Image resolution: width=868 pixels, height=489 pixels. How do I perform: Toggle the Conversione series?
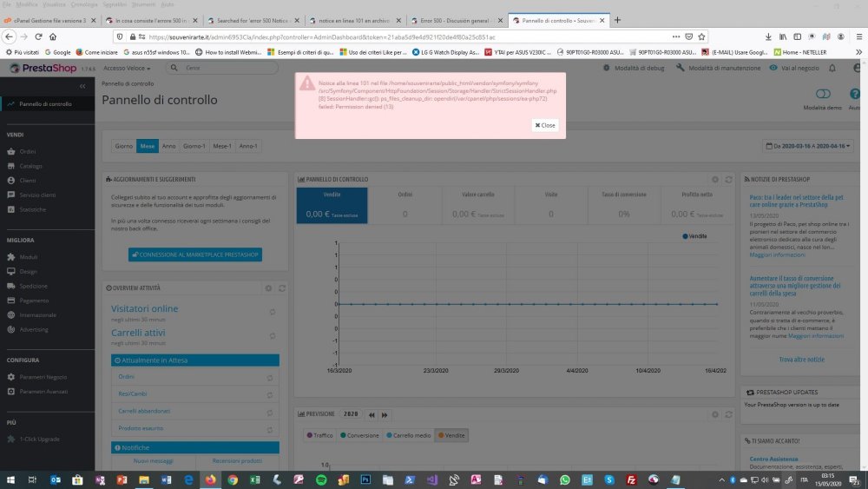click(x=359, y=435)
